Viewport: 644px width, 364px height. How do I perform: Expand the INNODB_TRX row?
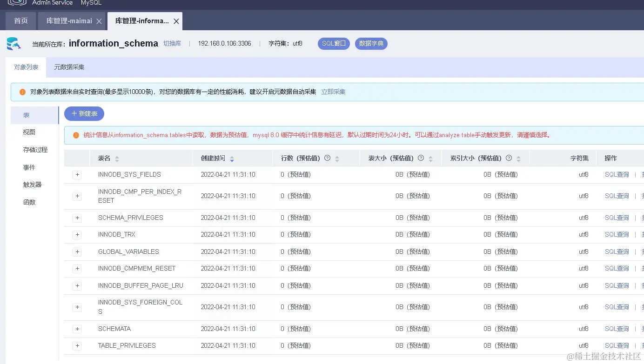(x=77, y=235)
